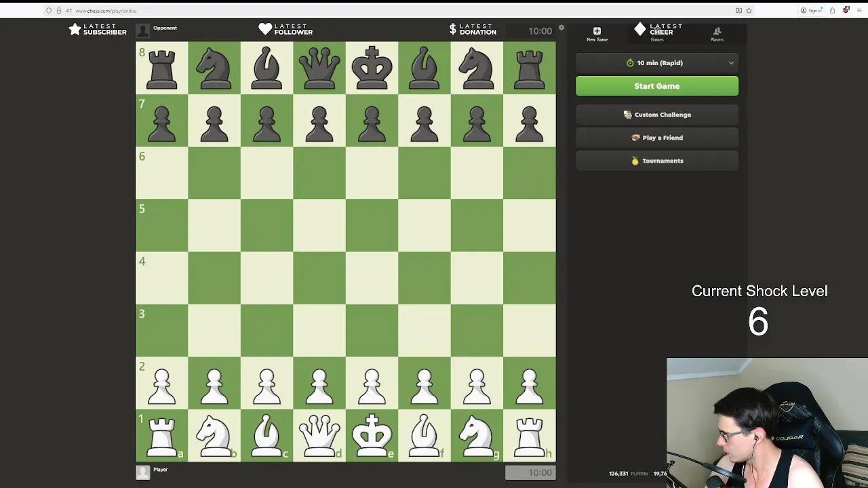The height and width of the screenshot is (488, 868).
Task: Click Sign in on the browser toolbar
Action: (x=811, y=10)
